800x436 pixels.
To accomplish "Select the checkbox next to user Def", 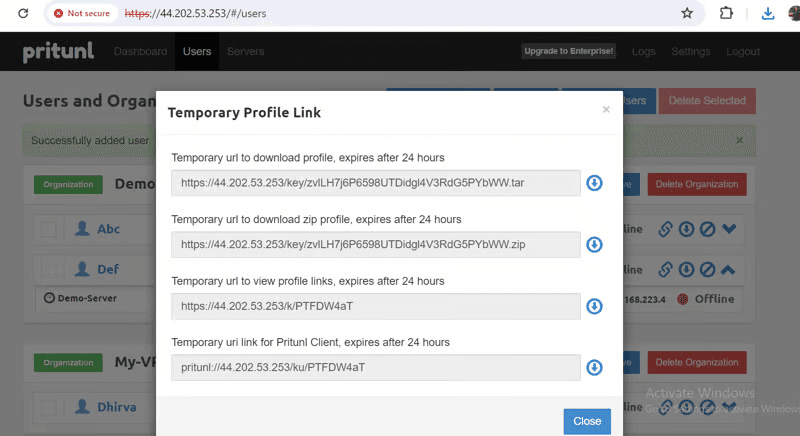I will (49, 269).
